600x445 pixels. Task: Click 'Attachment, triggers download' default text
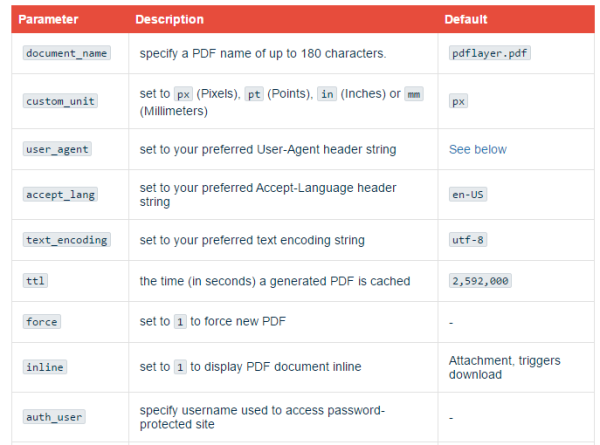[x=504, y=367]
